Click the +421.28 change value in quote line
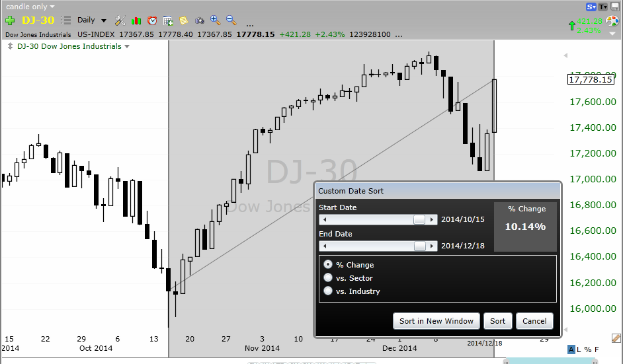The image size is (623, 364). [295, 34]
